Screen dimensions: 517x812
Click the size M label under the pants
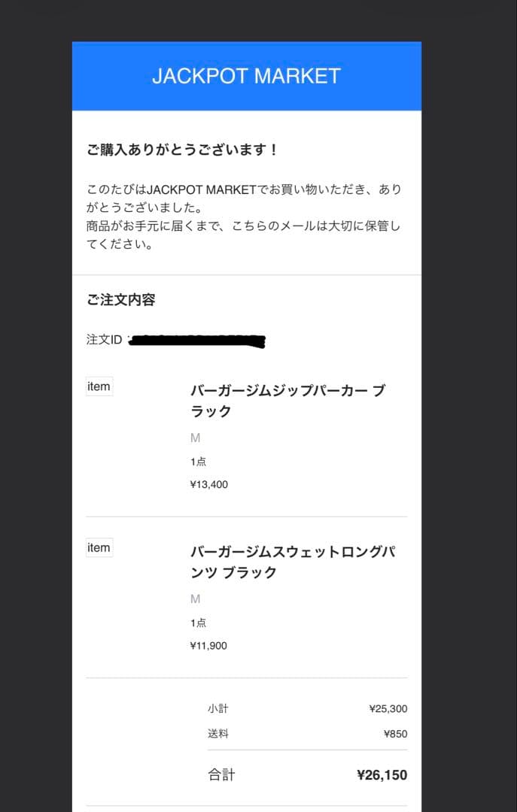click(x=195, y=599)
